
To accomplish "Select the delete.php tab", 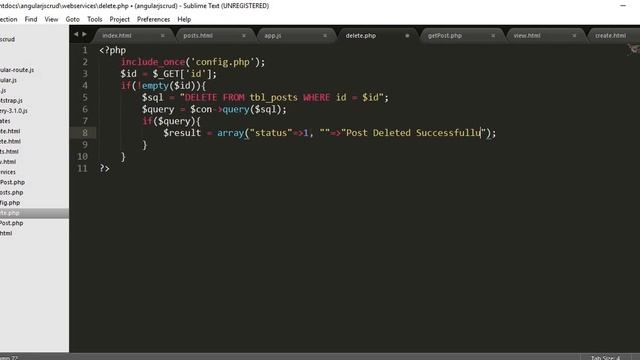I will click(361, 36).
